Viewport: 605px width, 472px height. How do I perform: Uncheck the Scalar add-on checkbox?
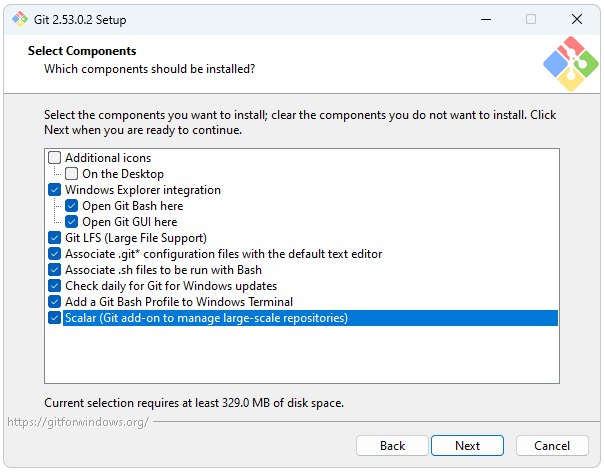tap(55, 318)
